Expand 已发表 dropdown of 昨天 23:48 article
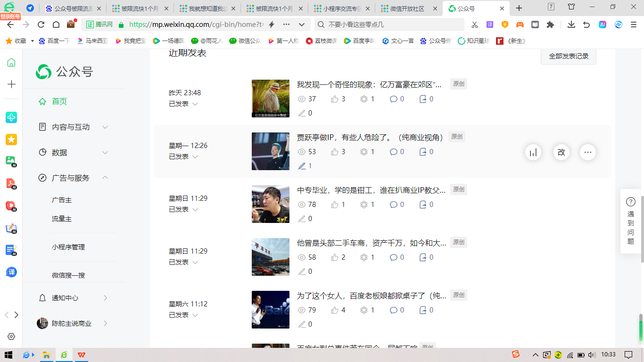The image size is (644, 362). point(195,104)
